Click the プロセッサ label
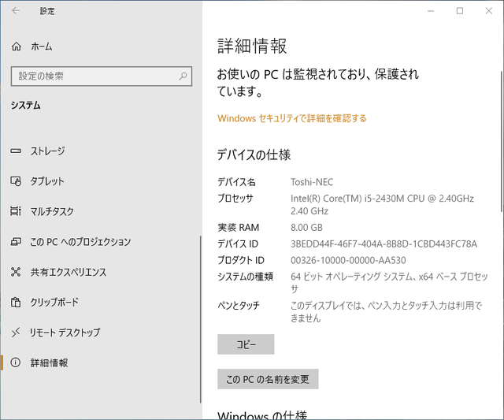Screen dimensions: 504x420 235,198
